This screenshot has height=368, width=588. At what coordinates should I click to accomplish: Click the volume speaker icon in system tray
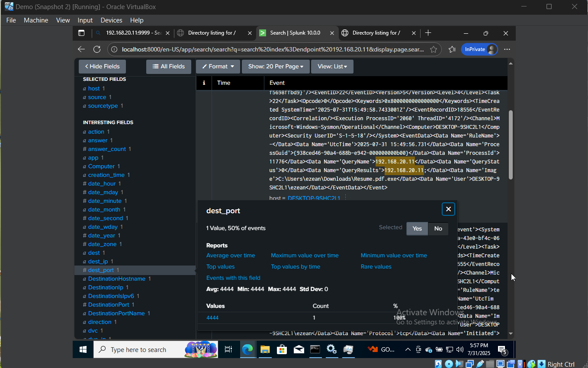pyautogui.click(x=459, y=349)
